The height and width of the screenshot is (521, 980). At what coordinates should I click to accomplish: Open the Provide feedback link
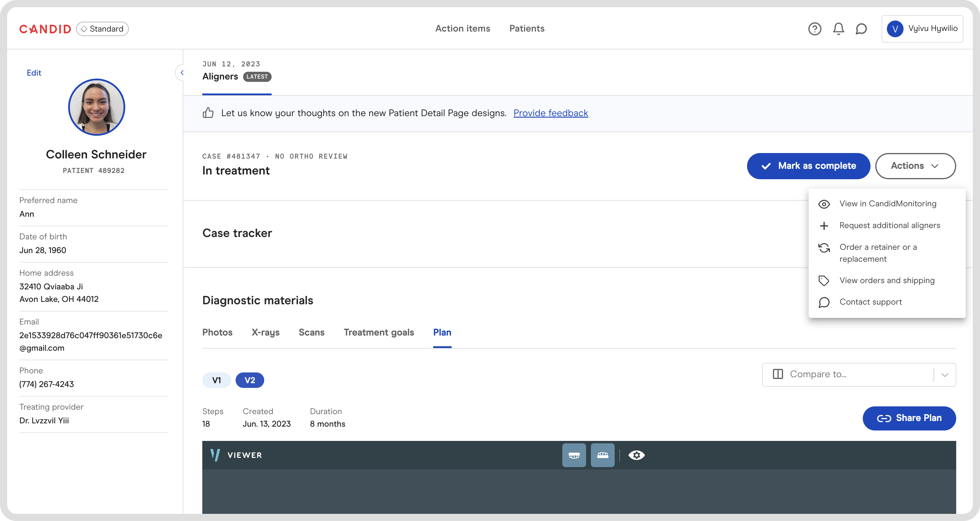[x=550, y=113]
